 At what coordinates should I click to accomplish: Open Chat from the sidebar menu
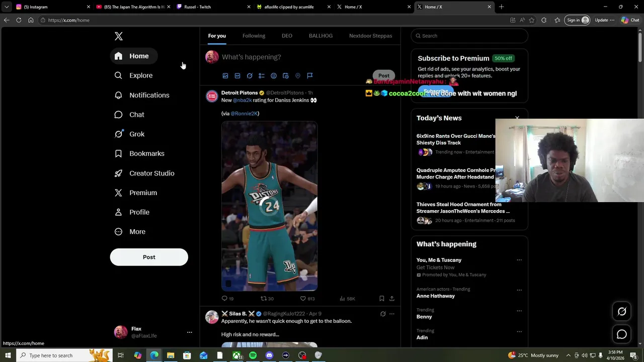(x=129, y=115)
